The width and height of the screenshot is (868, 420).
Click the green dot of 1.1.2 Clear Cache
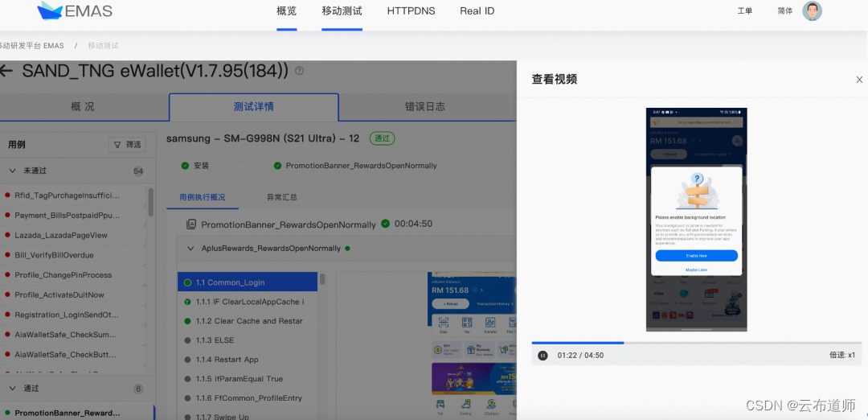tap(187, 321)
